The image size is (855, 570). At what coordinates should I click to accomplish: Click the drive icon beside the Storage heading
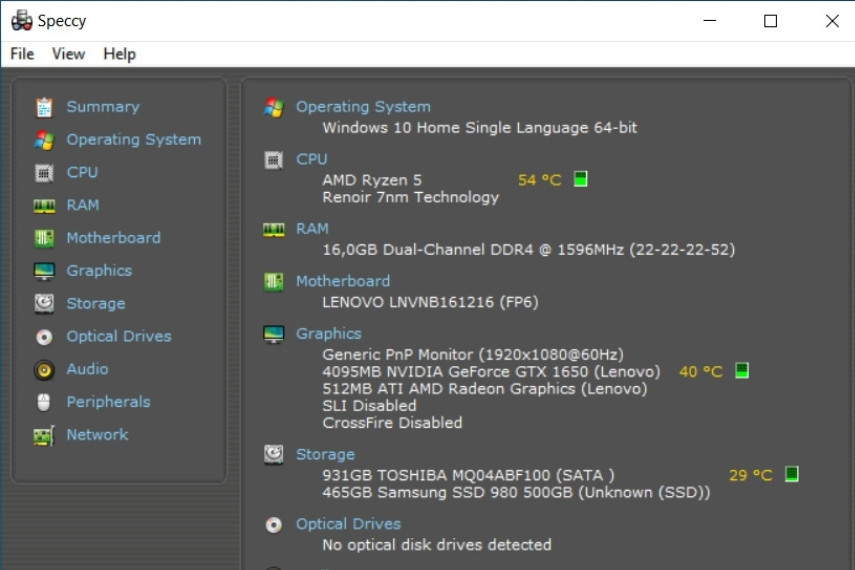(x=274, y=454)
